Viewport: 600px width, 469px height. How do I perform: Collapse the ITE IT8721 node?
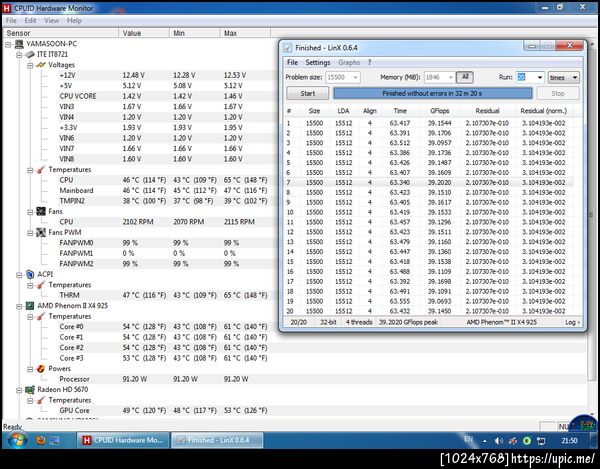coord(19,55)
